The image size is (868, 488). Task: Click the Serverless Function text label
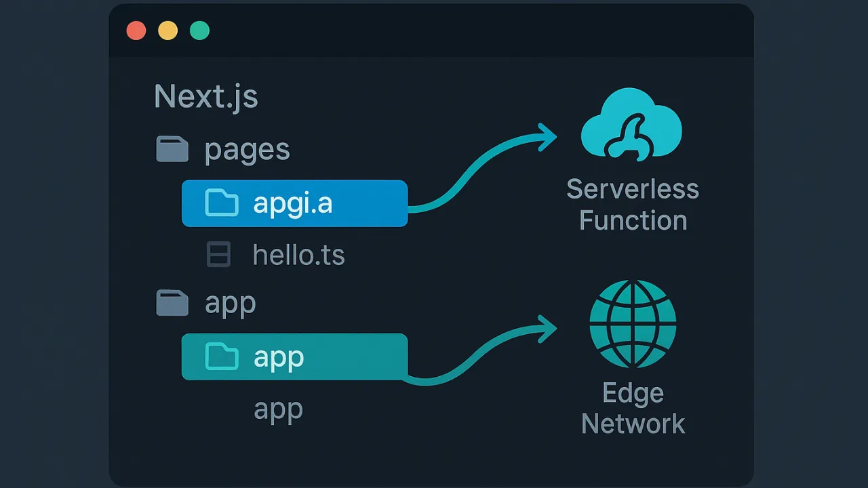(633, 205)
